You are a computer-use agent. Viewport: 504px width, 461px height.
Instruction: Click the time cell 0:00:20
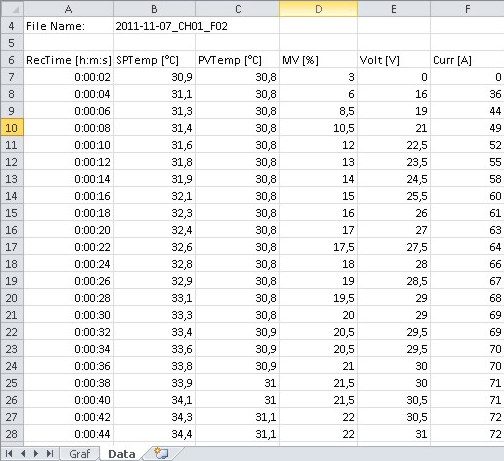[x=68, y=230]
